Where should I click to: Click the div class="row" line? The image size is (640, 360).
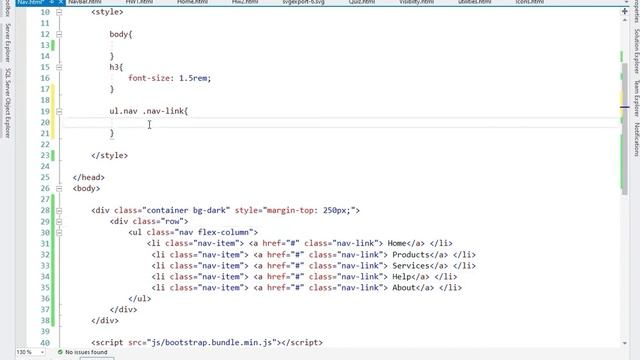(149, 222)
